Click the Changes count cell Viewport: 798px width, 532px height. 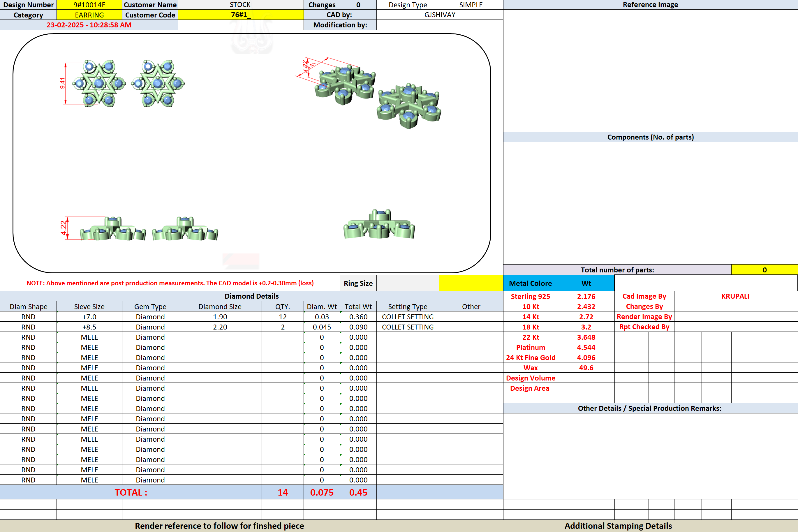(358, 5)
